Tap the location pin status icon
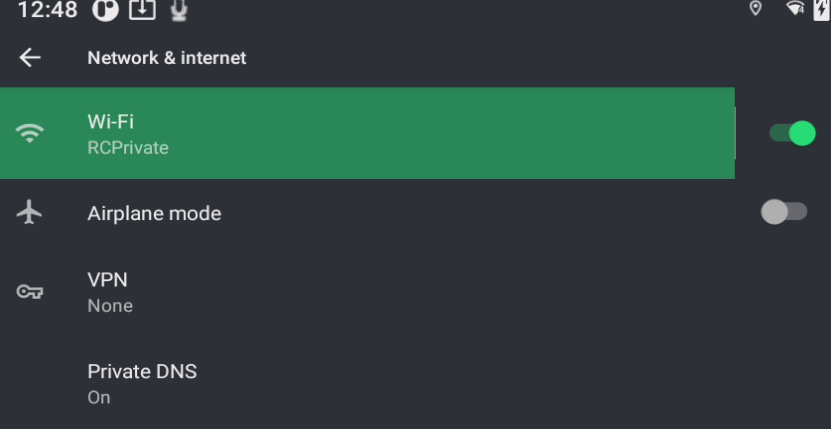The width and height of the screenshot is (831, 429). click(756, 9)
